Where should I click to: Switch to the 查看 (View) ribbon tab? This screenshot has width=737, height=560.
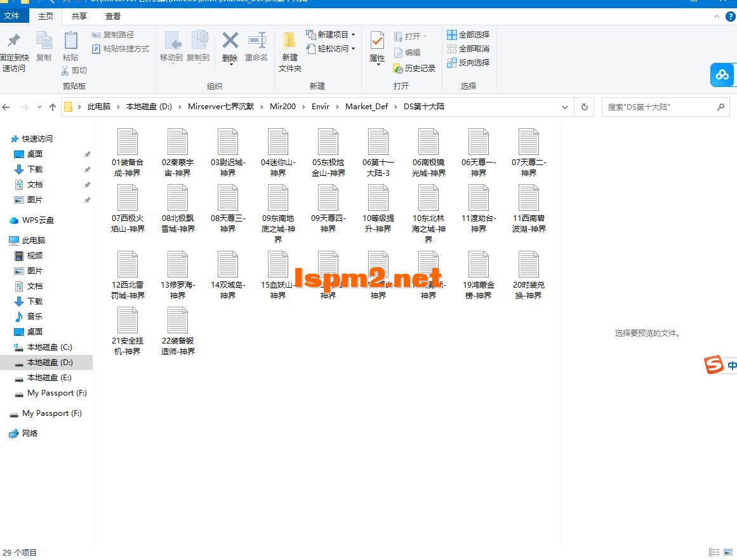pyautogui.click(x=113, y=16)
